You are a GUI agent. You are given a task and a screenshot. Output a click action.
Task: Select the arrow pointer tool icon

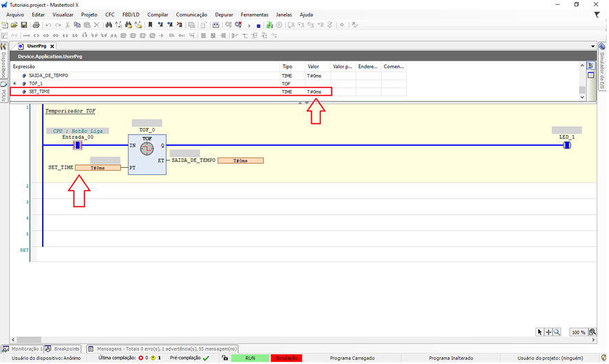(x=540, y=332)
